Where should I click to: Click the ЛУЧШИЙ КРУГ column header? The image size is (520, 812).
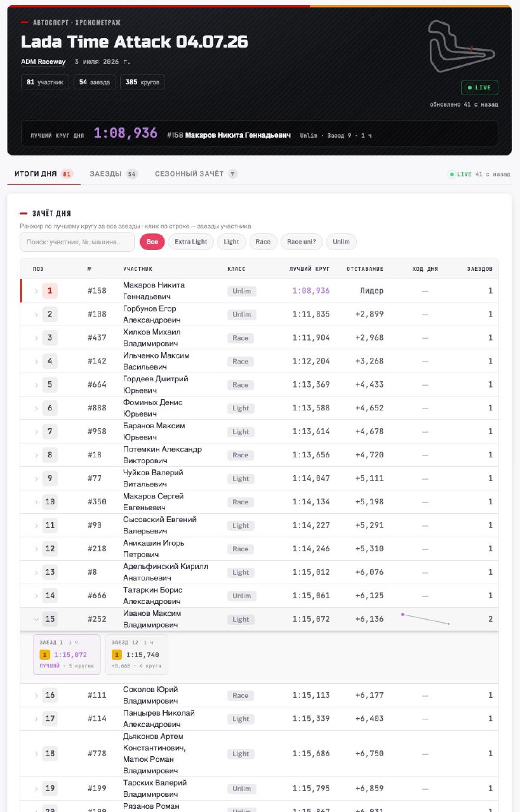click(x=309, y=269)
